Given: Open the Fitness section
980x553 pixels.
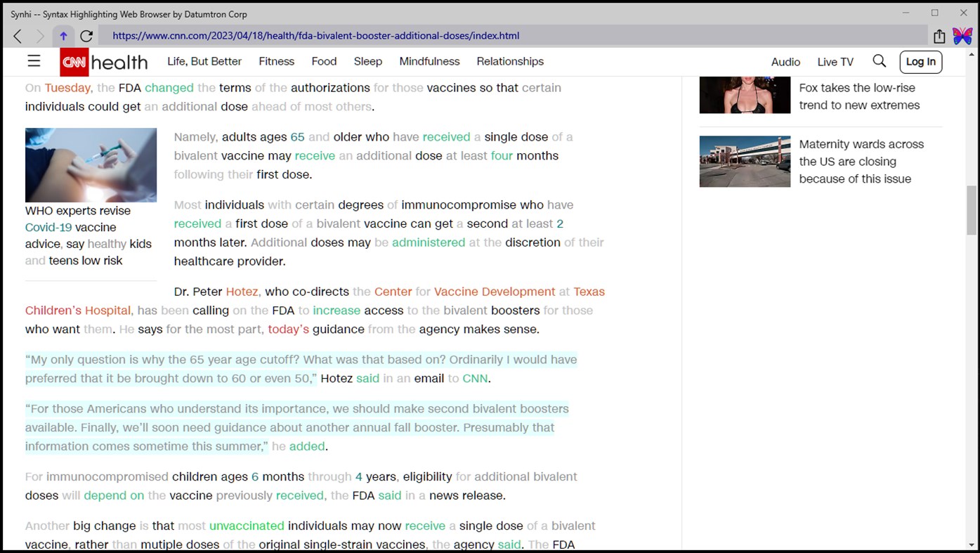Looking at the screenshot, I should (x=276, y=62).
